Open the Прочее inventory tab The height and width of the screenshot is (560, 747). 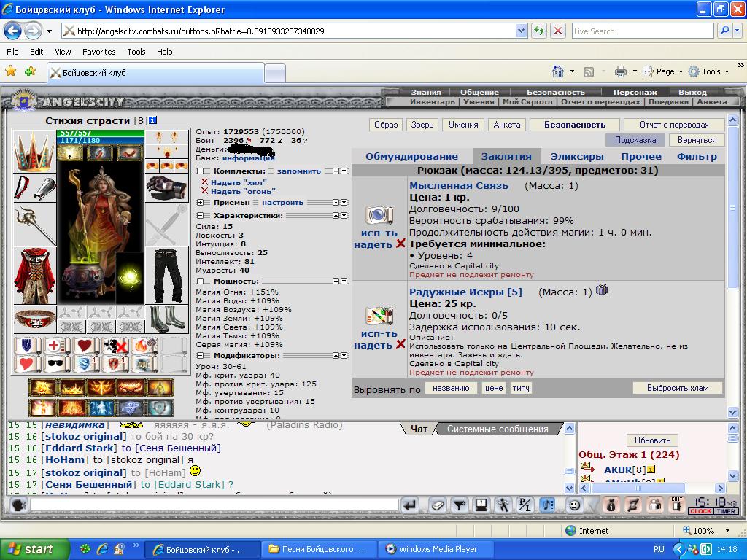tap(640, 156)
